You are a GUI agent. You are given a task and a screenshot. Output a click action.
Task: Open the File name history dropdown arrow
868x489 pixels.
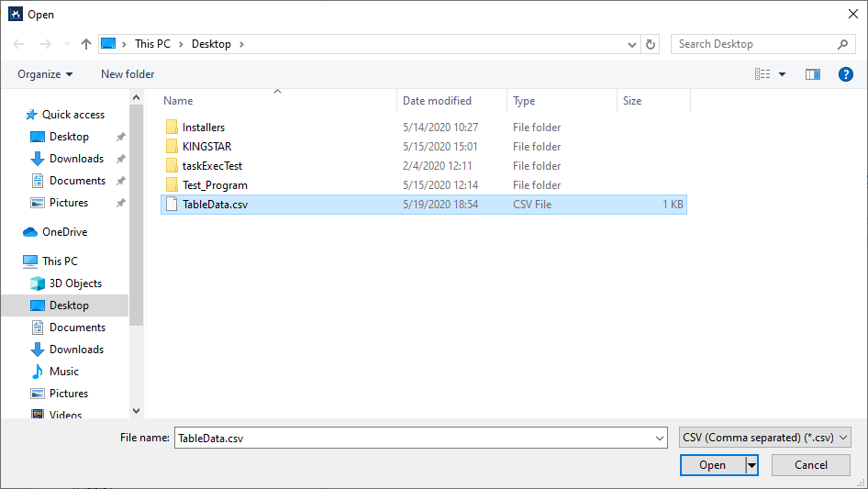pos(659,439)
